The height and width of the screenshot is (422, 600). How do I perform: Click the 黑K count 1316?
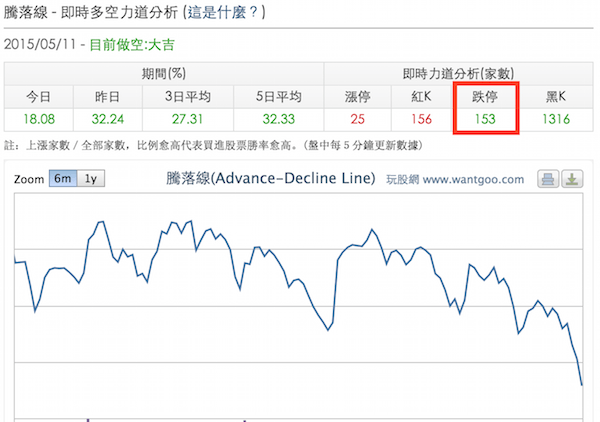(556, 119)
